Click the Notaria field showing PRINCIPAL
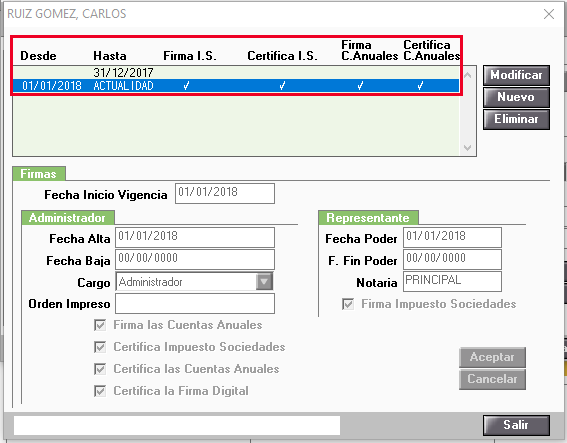The width and height of the screenshot is (567, 443). [x=452, y=281]
